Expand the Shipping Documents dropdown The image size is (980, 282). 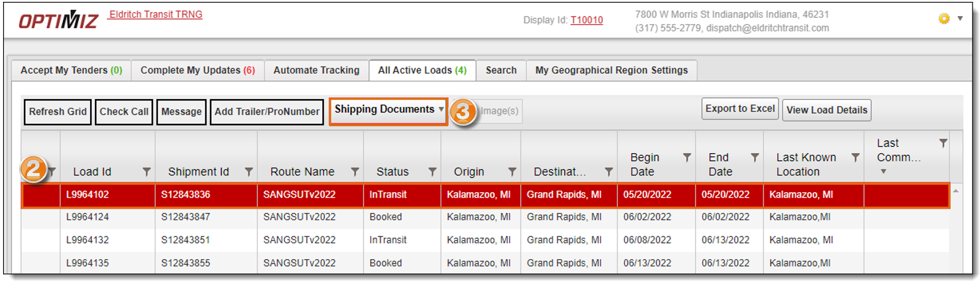click(x=441, y=110)
